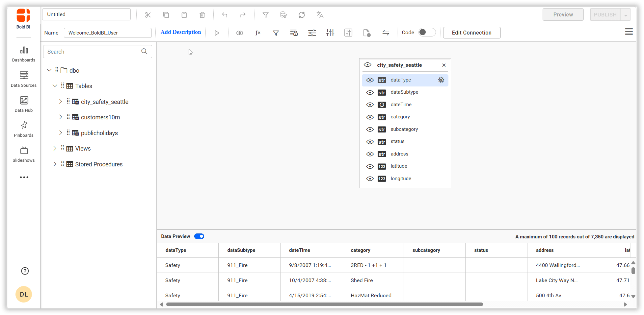The width and height of the screenshot is (644, 315).
Task: Hide the status column eye icon
Action: click(x=370, y=142)
